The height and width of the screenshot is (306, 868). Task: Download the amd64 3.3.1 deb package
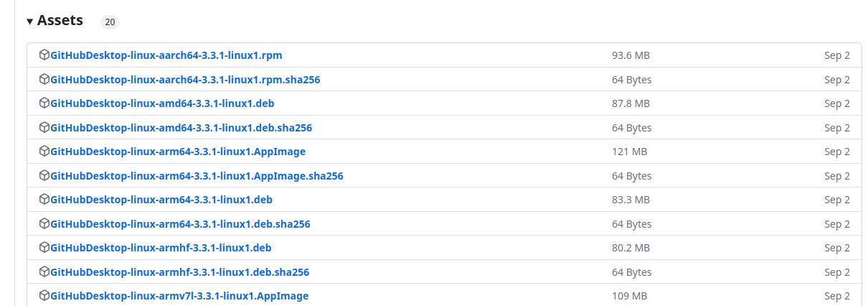[162, 103]
